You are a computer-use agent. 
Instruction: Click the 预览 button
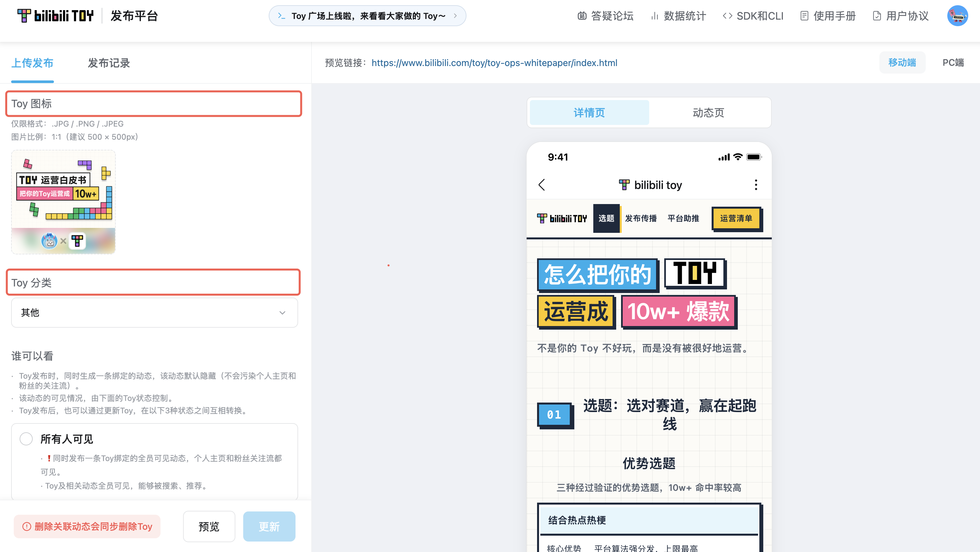[x=209, y=526]
